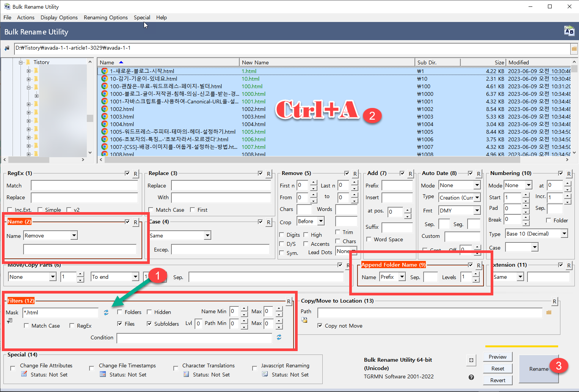Click the Reset button
The width and height of the screenshot is (579, 392).
[x=497, y=369]
